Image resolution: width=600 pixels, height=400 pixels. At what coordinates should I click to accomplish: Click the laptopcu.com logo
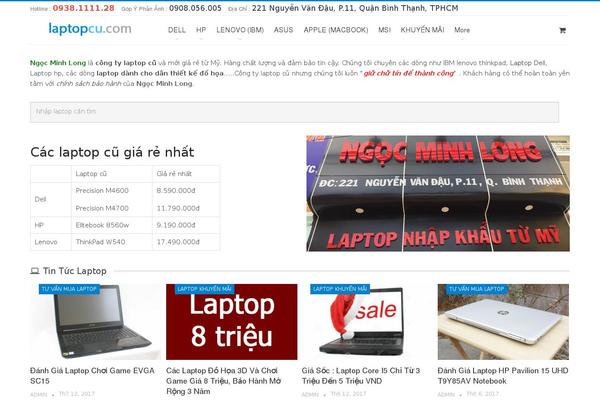[x=90, y=29]
